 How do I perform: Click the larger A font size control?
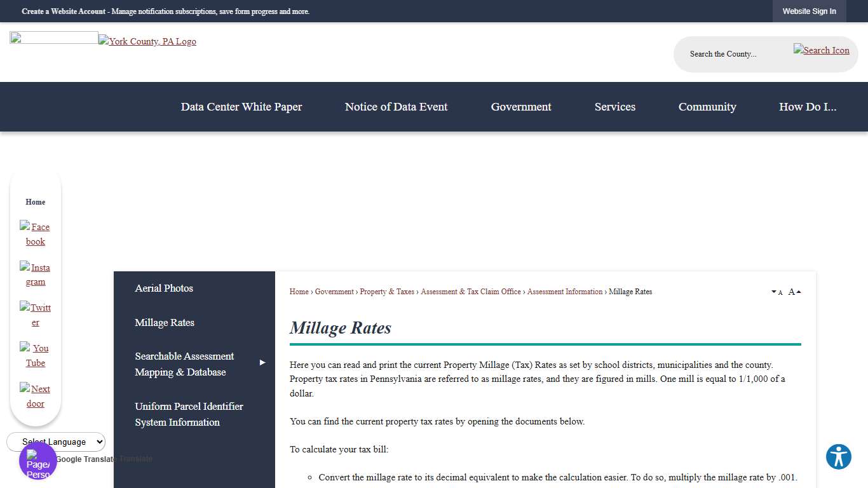pos(792,291)
